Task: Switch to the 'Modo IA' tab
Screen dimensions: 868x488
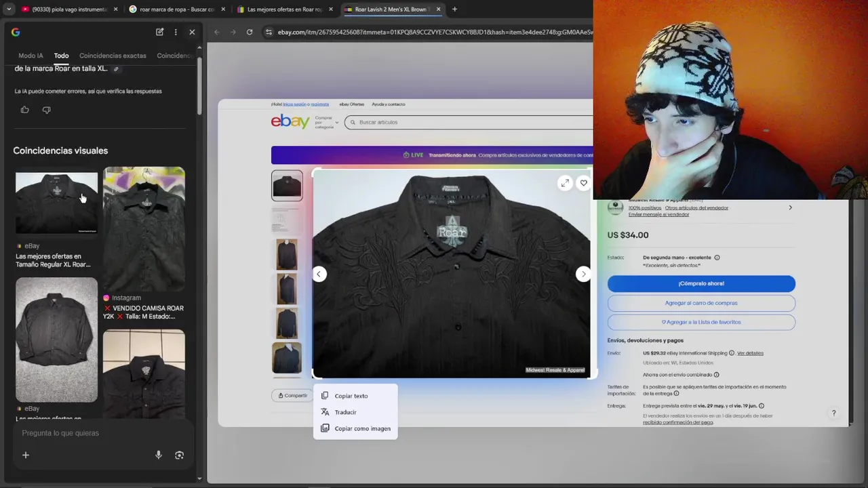Action: [x=31, y=56]
